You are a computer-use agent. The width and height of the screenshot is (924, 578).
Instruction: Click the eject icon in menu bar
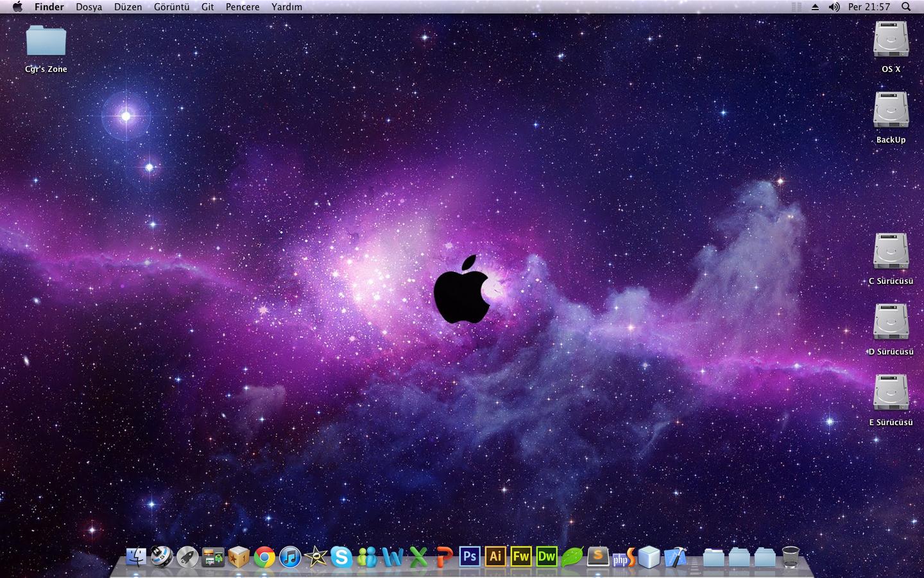coord(815,7)
